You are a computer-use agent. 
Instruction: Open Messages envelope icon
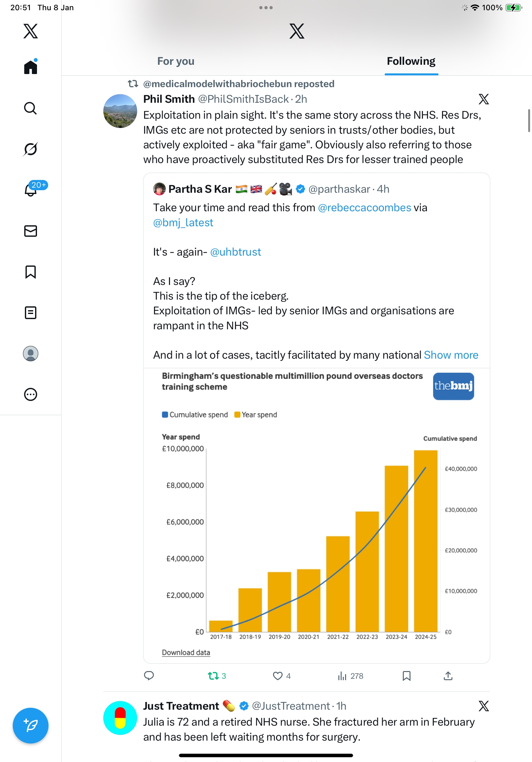[31, 231]
